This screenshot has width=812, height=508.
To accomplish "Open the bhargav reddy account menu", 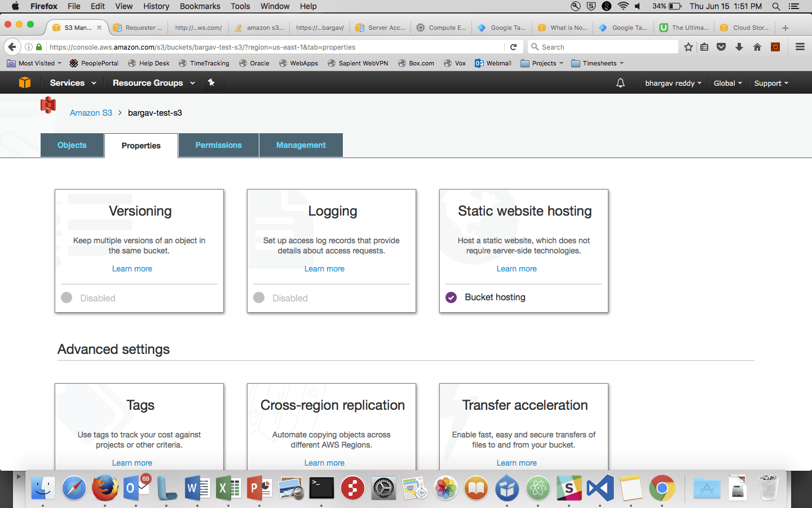I will point(673,83).
